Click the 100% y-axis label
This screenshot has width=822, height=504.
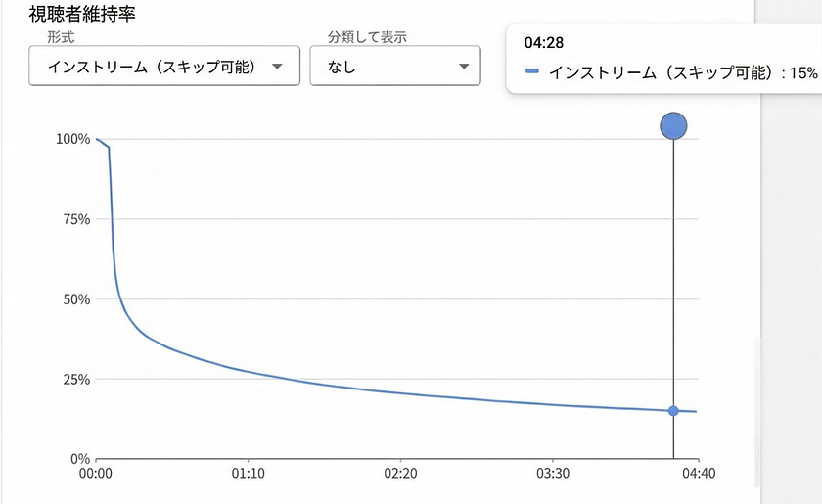(x=73, y=139)
